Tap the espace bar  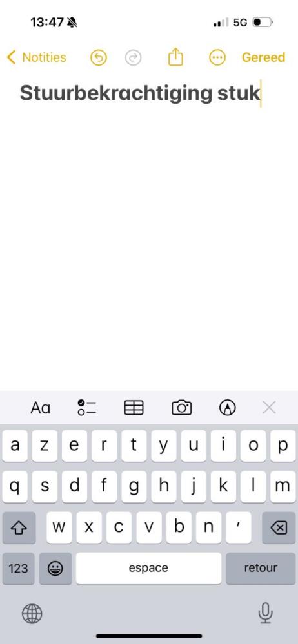point(148,569)
